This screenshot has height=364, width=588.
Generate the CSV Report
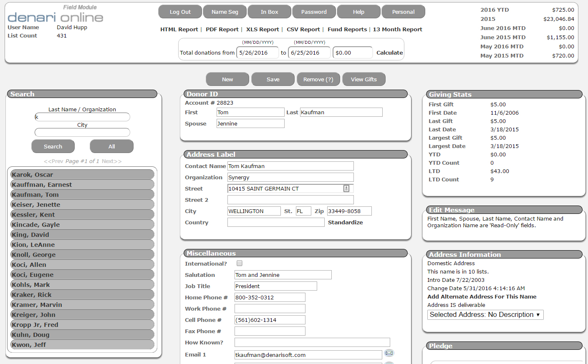click(303, 29)
